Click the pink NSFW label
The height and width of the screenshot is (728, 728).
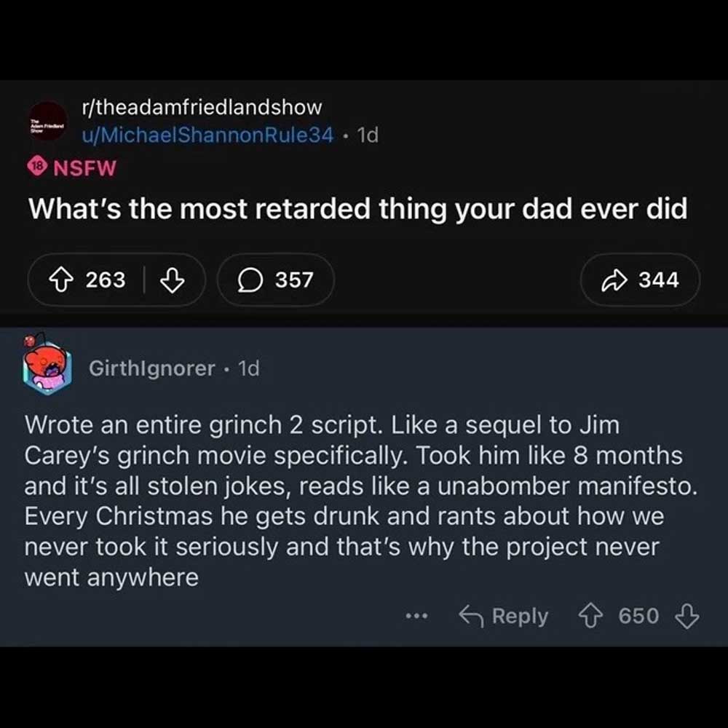[85, 167]
